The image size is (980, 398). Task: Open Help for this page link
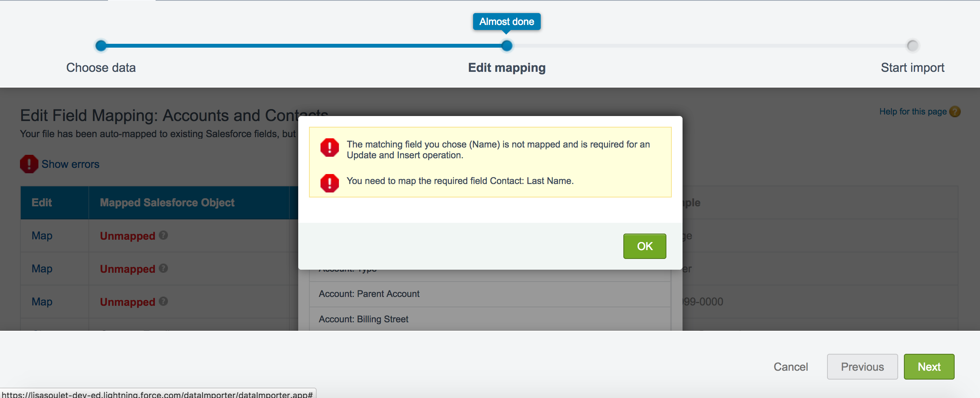coord(913,111)
